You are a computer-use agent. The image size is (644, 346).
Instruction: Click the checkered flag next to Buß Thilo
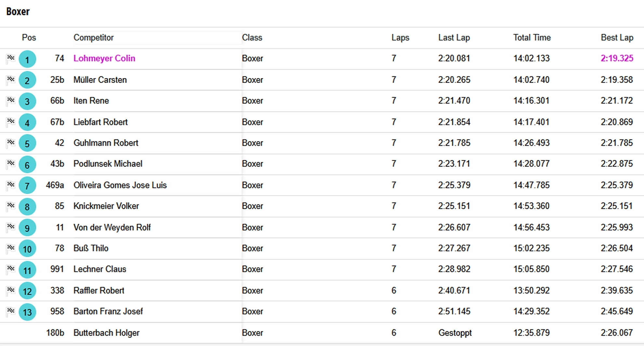(11, 248)
